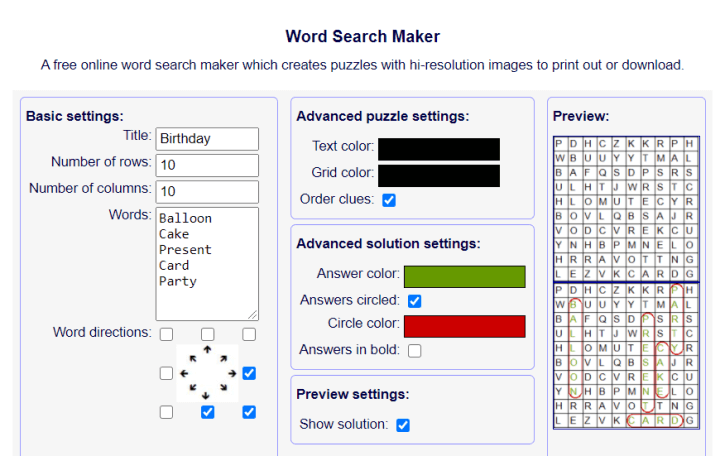Click the Show solution label
Screen dimensions: 720x456
(344, 424)
